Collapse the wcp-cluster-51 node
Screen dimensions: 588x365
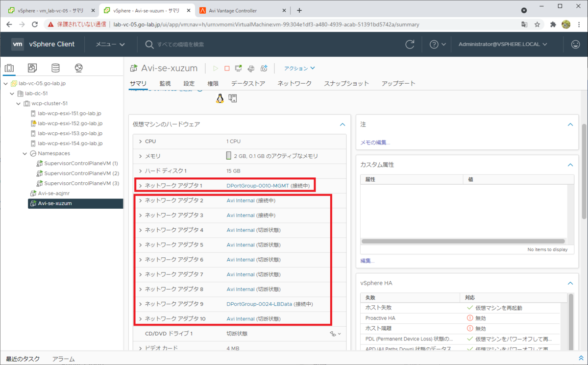tap(19, 103)
